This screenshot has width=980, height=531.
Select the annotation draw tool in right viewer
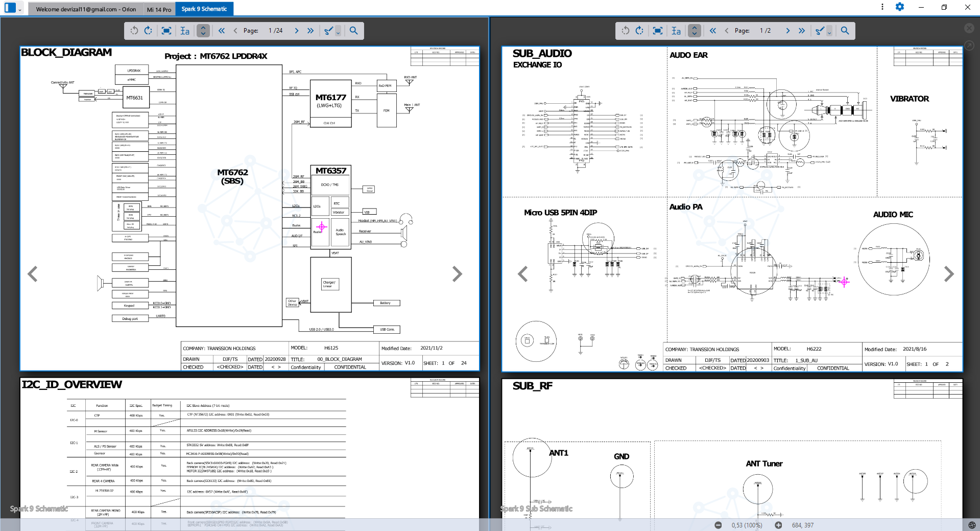click(820, 31)
